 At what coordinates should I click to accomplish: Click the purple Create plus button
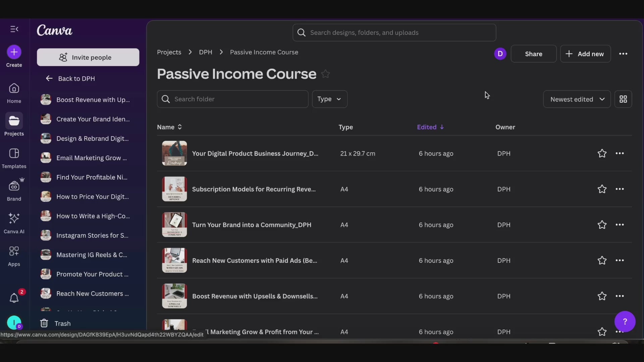click(x=14, y=52)
